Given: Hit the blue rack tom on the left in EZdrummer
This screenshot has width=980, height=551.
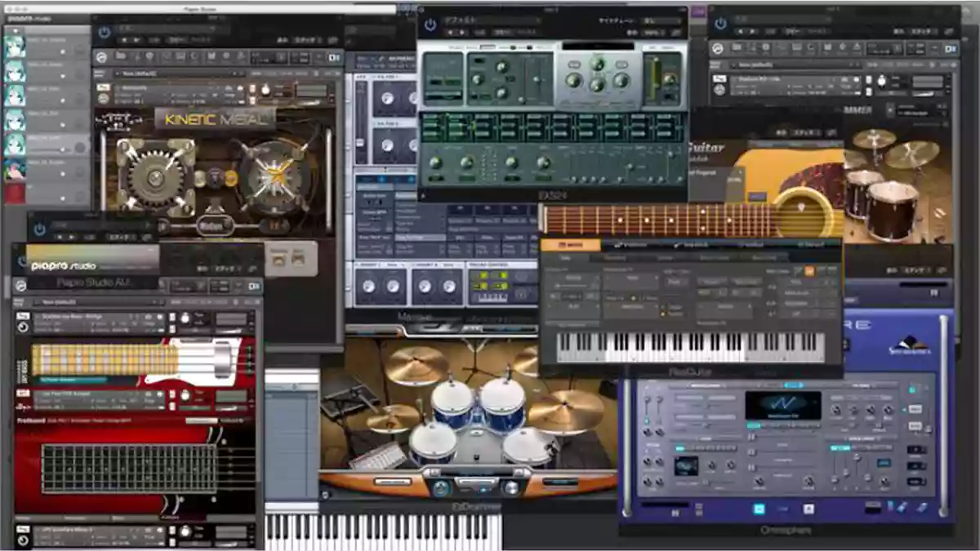Looking at the screenshot, I should 452,402.
